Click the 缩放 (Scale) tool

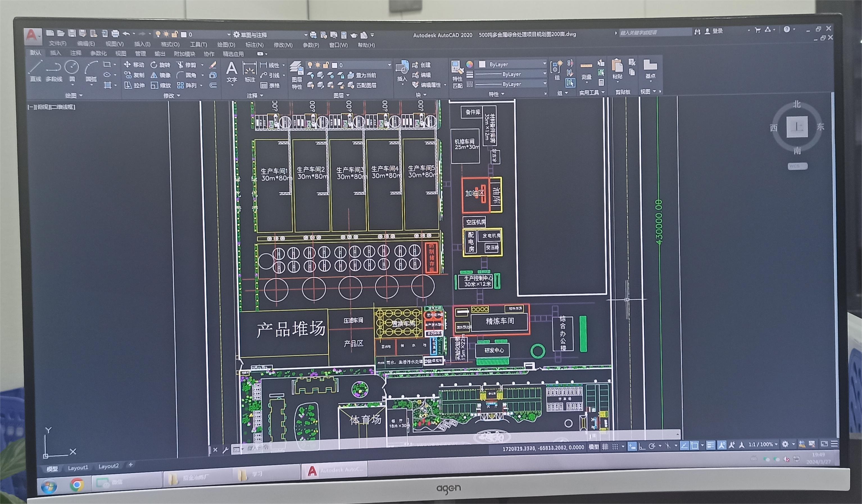160,85
